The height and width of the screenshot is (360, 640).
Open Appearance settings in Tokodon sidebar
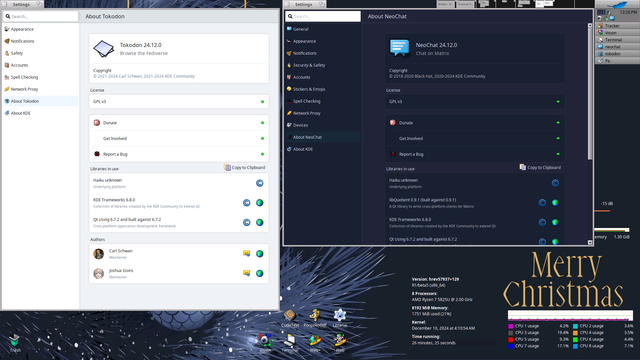[40, 29]
